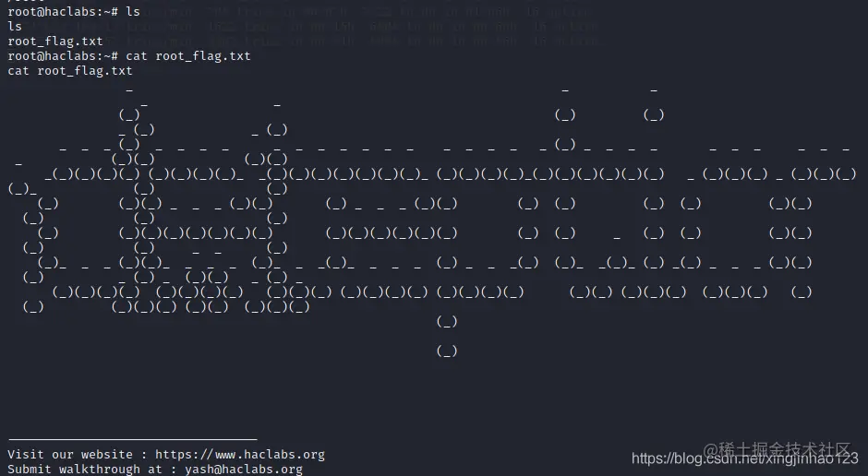Click the first root@haclabs prompt
The height and width of the screenshot is (476, 868).
(x=63, y=12)
